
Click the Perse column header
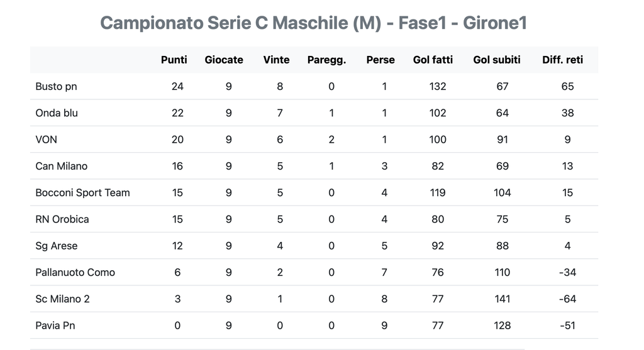[380, 60]
